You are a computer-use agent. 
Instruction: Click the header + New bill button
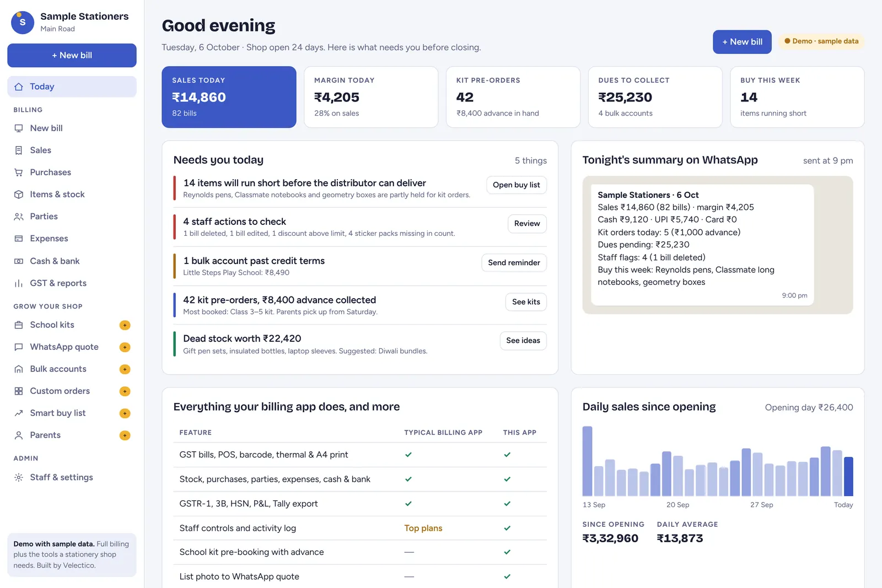[742, 42]
